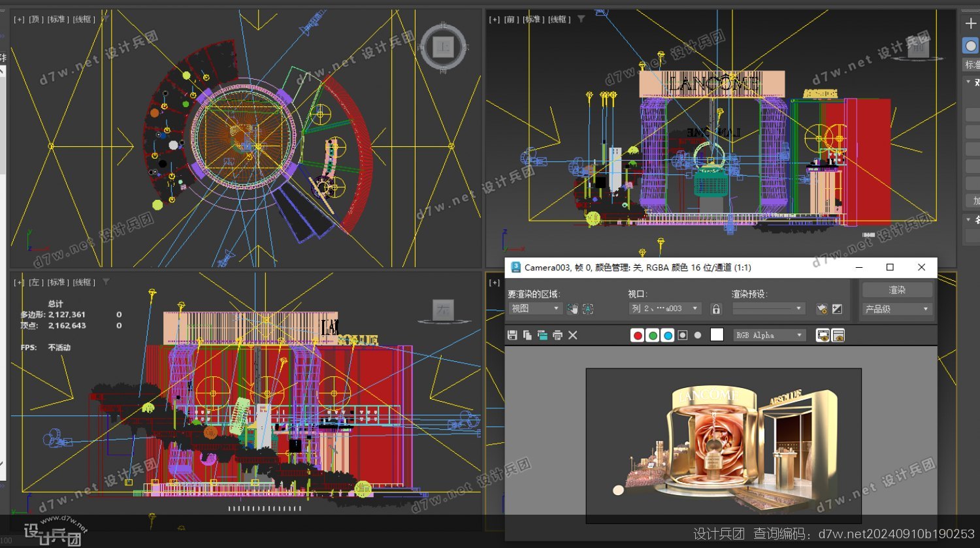Click the ViewCube 东 face in left viewport
The image size is (980, 548).
coord(444,310)
